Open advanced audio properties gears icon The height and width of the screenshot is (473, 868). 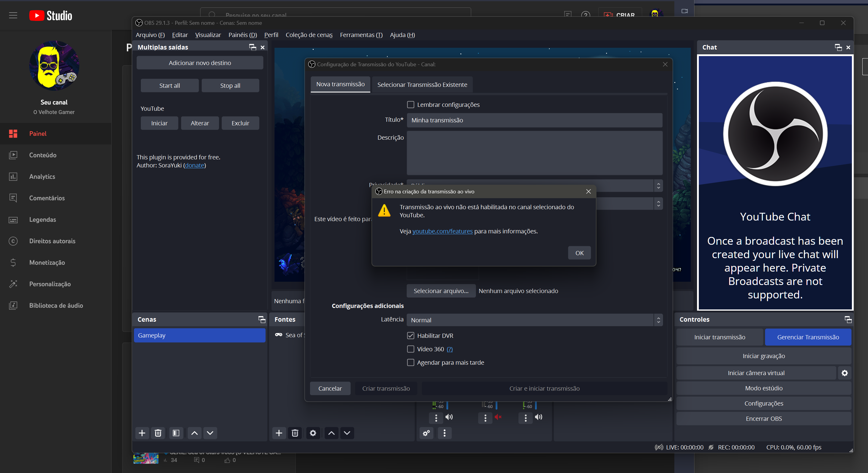tap(427, 433)
